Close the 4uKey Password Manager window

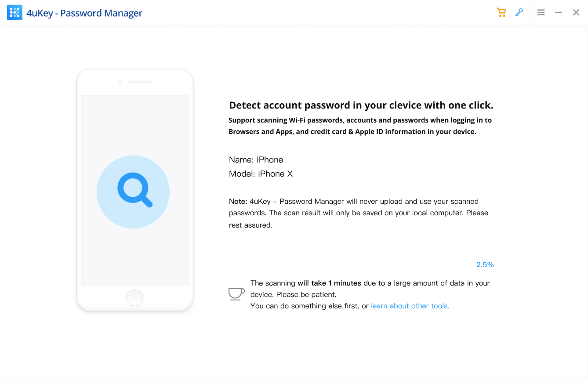point(576,13)
